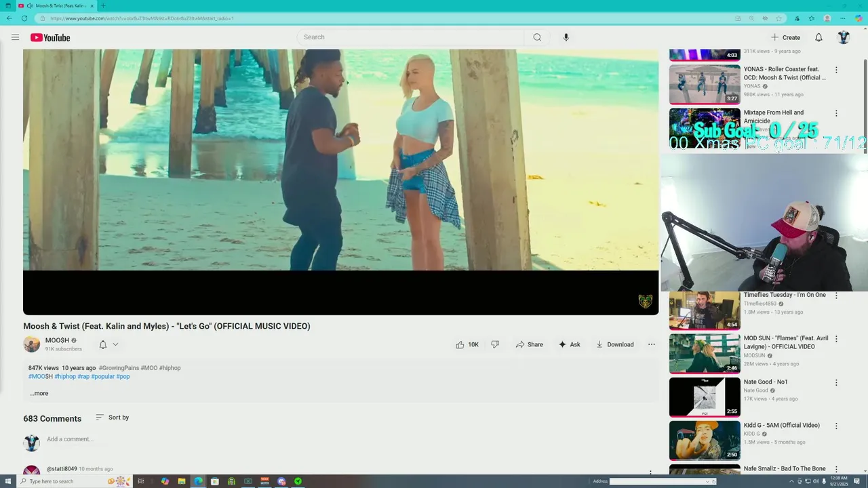Image resolution: width=868 pixels, height=488 pixels.
Task: Open the more actions ellipsis beside Download
Action: tap(652, 344)
